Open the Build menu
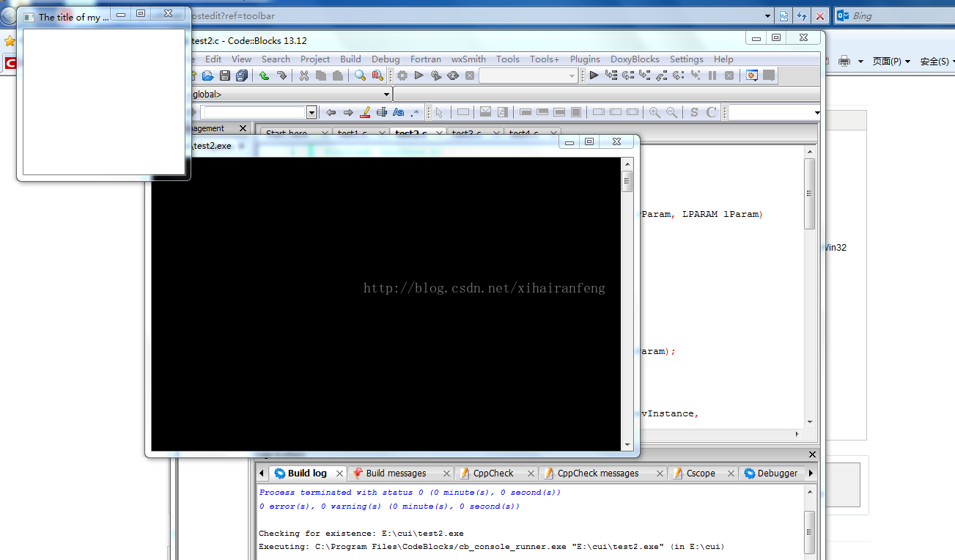 pos(350,59)
